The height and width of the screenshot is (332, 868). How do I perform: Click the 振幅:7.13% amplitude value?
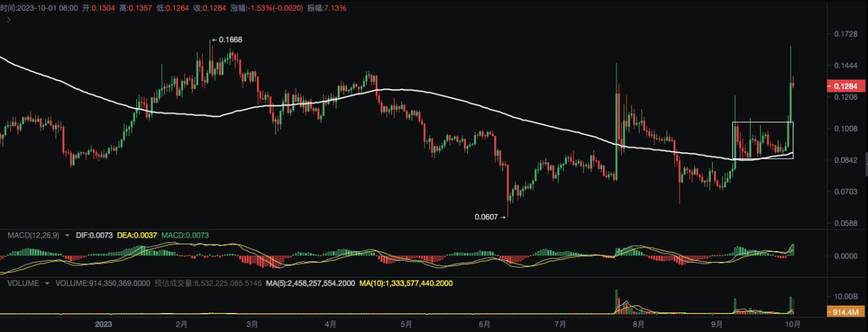pyautogui.click(x=328, y=8)
